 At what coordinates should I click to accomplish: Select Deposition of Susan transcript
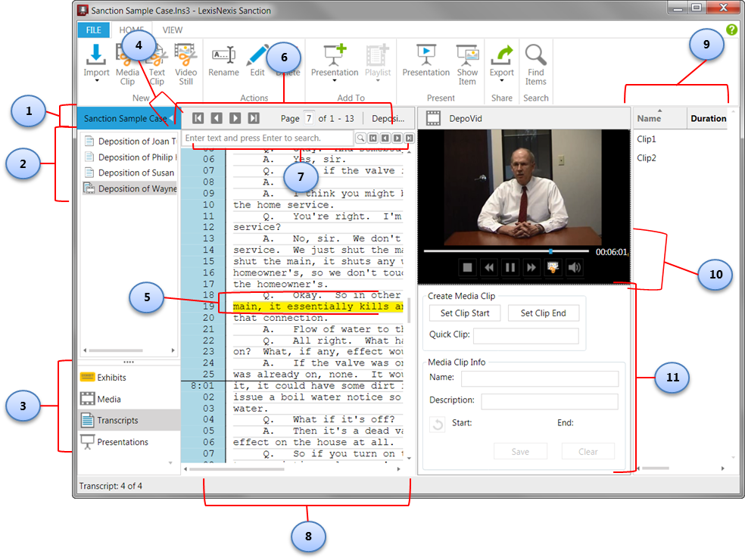(x=129, y=173)
